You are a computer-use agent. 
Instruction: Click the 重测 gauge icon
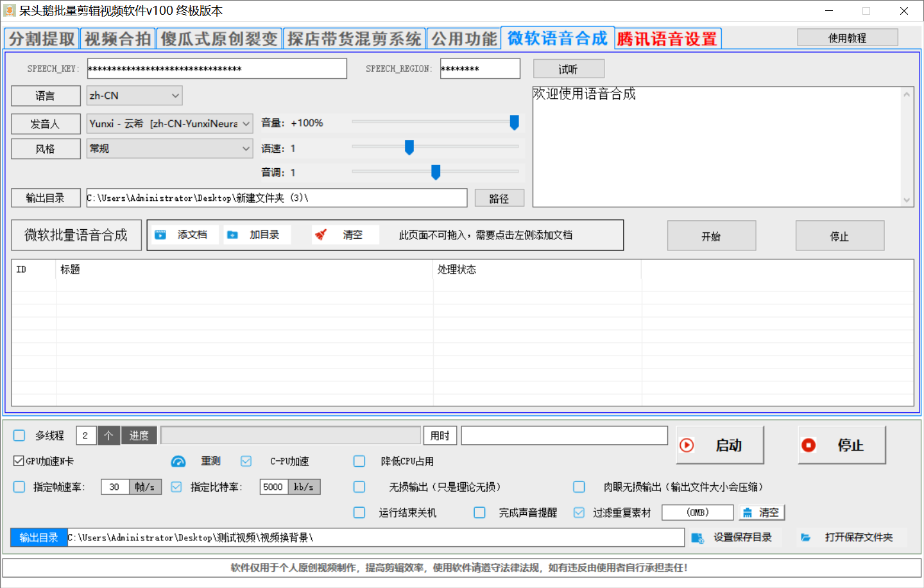(178, 462)
